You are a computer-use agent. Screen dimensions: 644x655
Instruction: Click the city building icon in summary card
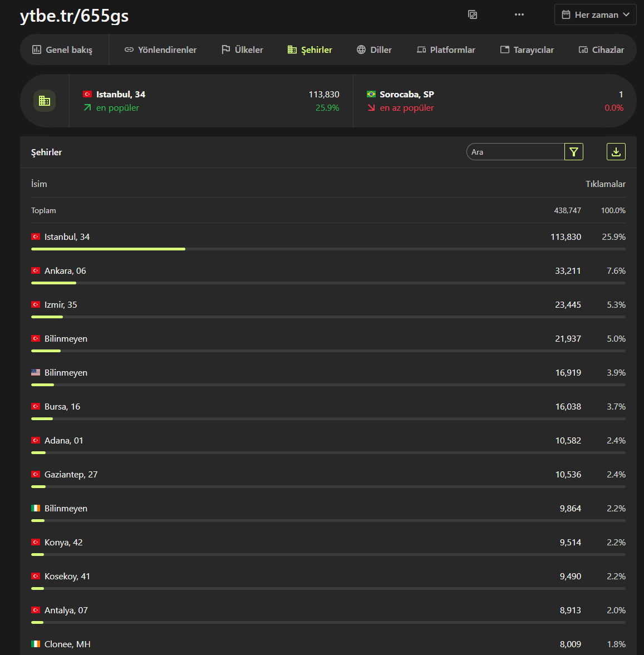coord(45,101)
